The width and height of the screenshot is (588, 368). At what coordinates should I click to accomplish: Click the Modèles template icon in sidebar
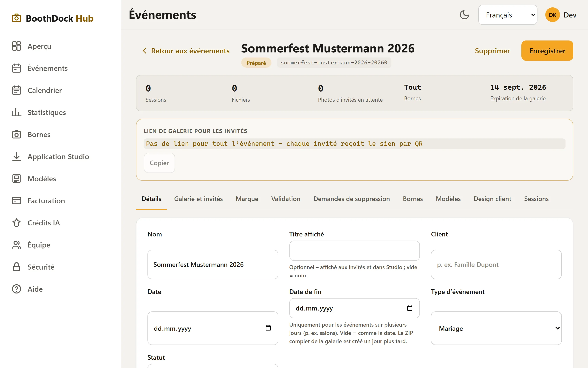coord(17,179)
